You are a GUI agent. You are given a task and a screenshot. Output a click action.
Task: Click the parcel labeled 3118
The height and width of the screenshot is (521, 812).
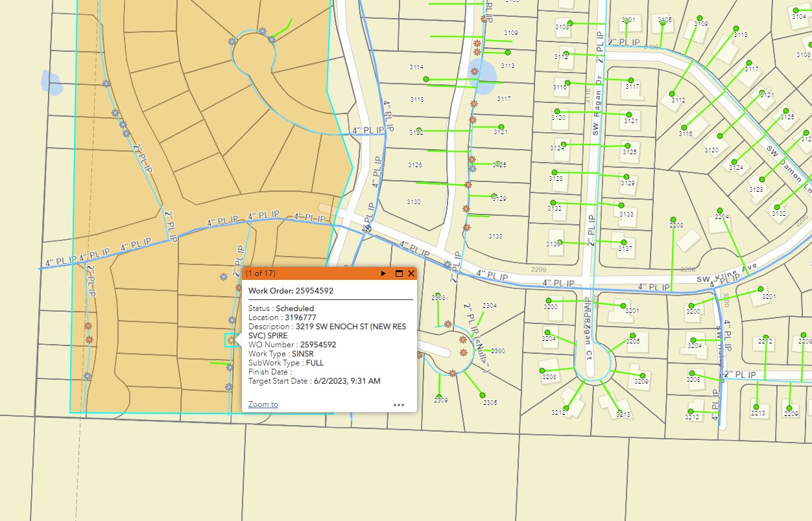coord(417,99)
